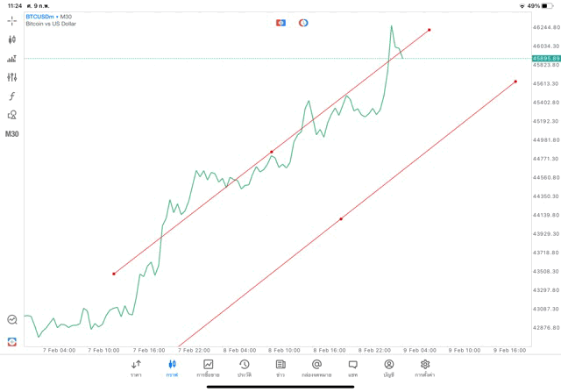Toggle the red-blue circular clock button

(x=303, y=23)
